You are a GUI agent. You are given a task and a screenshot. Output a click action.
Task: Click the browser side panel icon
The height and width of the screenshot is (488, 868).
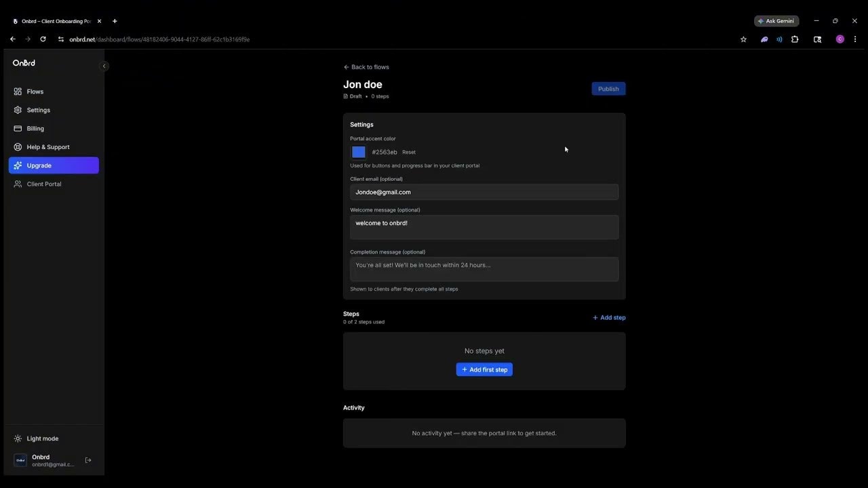tap(817, 39)
